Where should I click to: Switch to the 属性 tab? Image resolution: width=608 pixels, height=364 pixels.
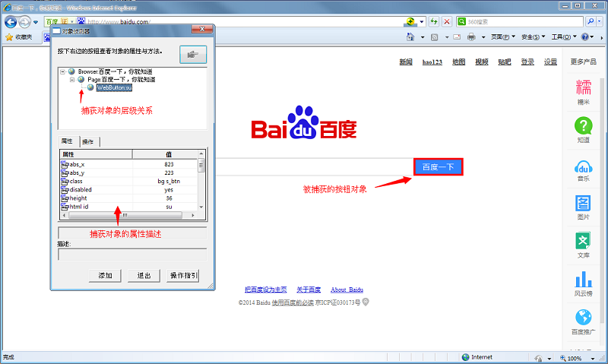[68, 141]
